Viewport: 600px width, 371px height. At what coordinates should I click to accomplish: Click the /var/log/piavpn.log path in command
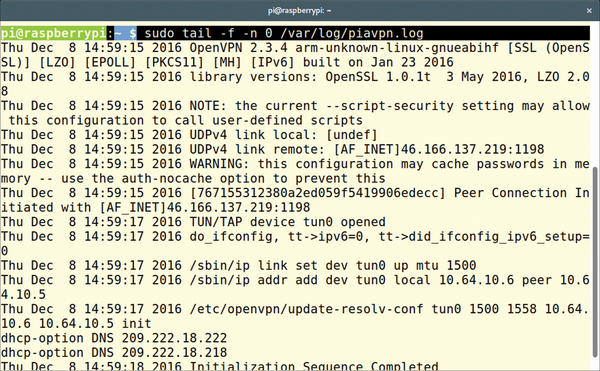(x=352, y=33)
